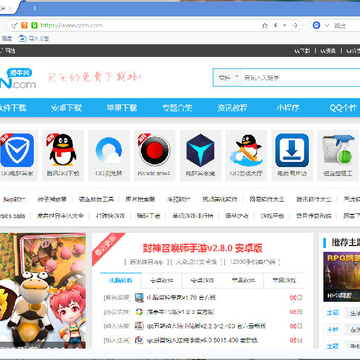Select the 安卓软件 tab

pos(162,280)
